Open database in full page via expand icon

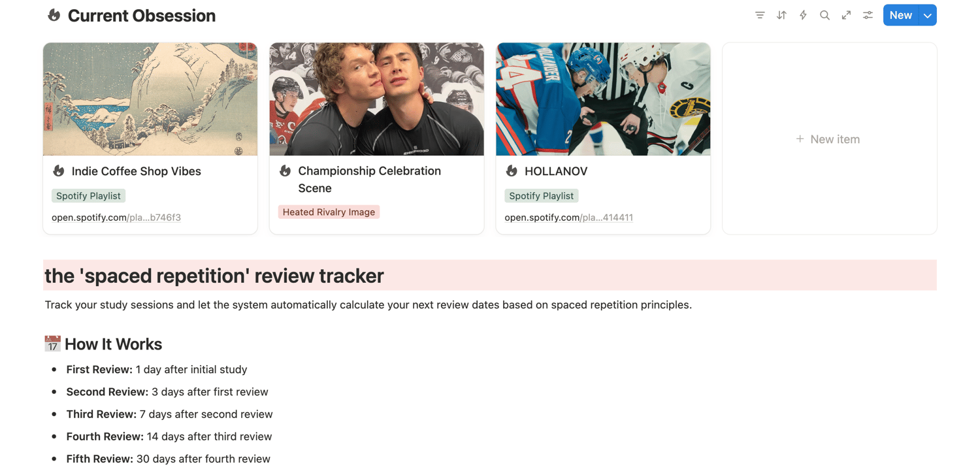846,15
